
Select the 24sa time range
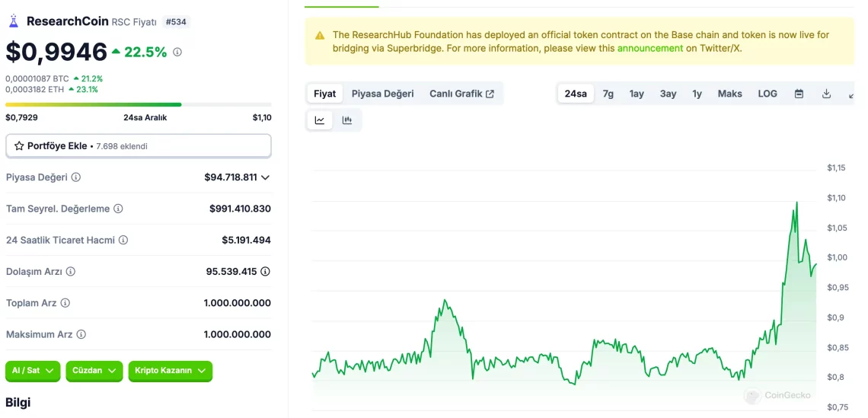(x=576, y=94)
